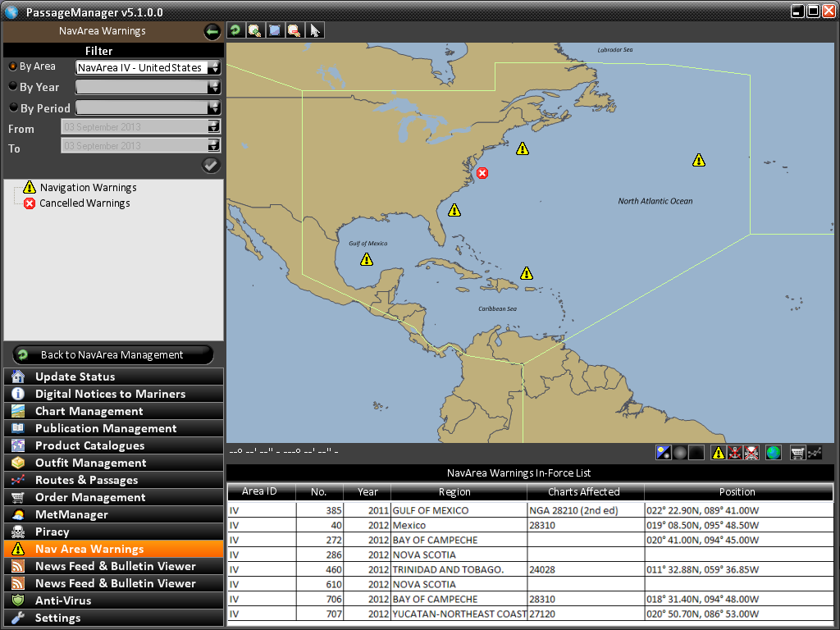840x630 pixels.
Task: Select BAY OF CAMPECHE warning 706 row
Action: [531, 599]
